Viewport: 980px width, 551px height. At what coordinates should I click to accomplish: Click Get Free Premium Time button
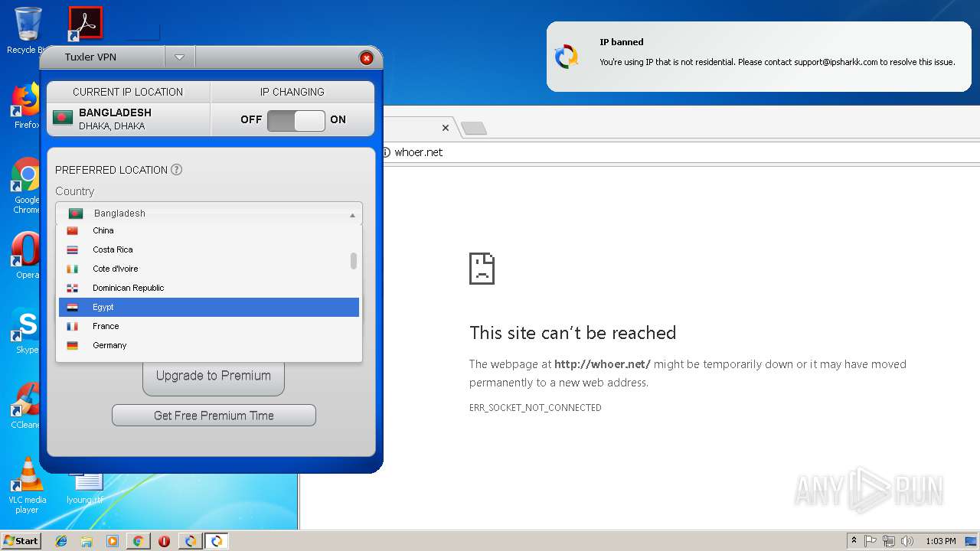click(214, 416)
